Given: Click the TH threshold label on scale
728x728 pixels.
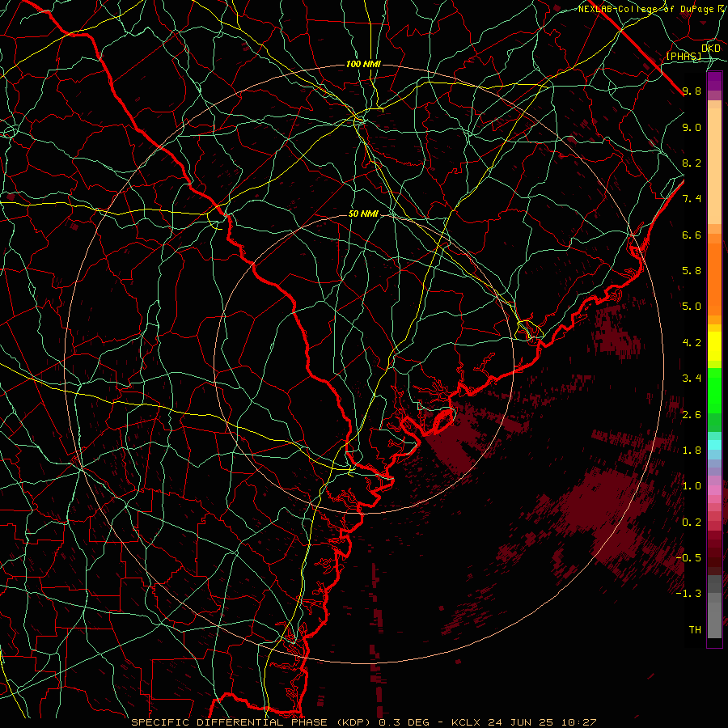Looking at the screenshot, I should pos(695,630).
